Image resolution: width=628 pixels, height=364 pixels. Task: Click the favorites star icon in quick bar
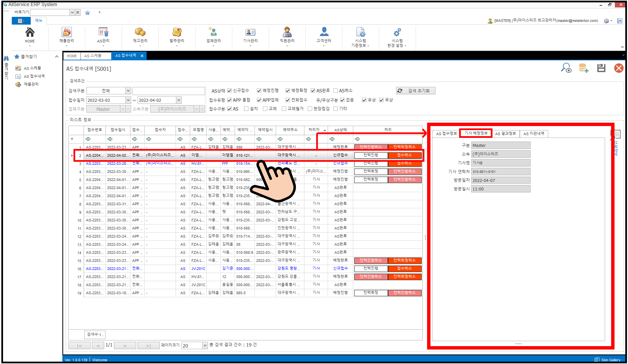coord(87,12)
